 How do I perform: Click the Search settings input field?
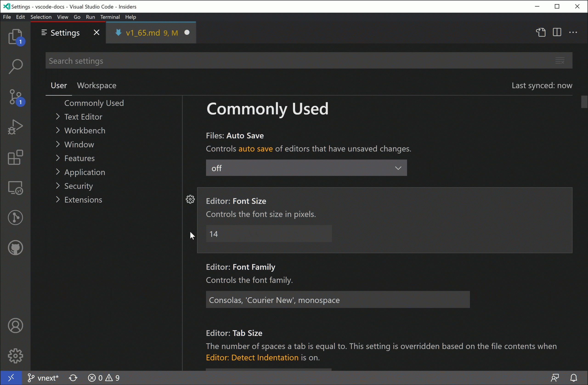297,61
